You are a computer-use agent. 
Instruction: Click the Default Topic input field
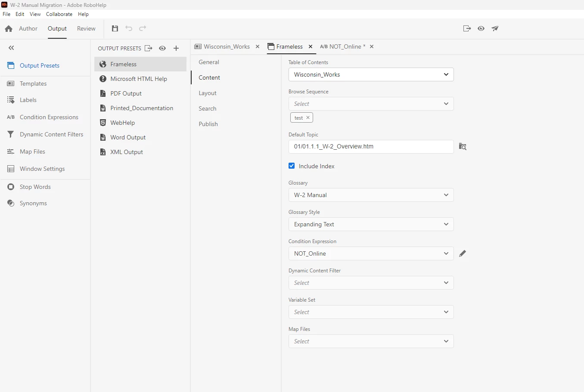click(371, 147)
